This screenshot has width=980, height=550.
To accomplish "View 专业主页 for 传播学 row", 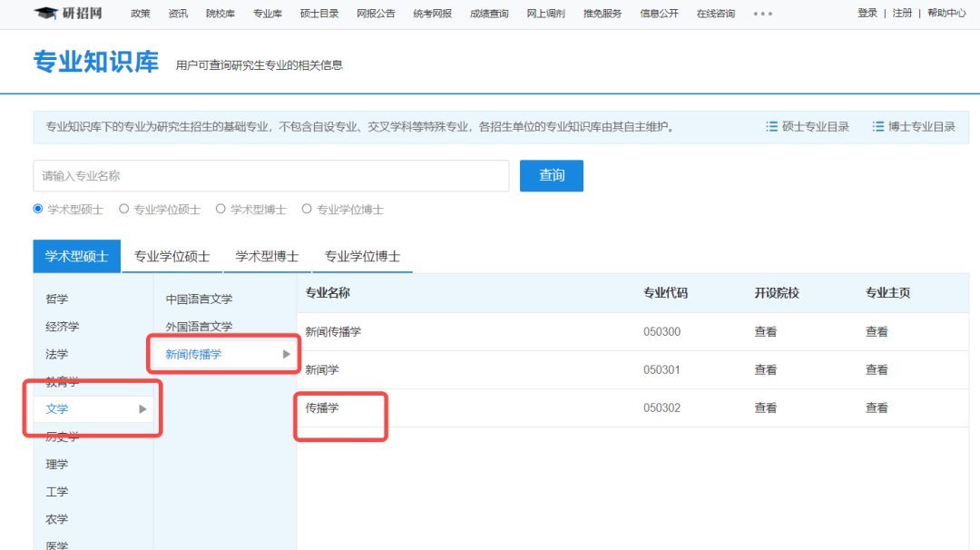I will coord(877,408).
